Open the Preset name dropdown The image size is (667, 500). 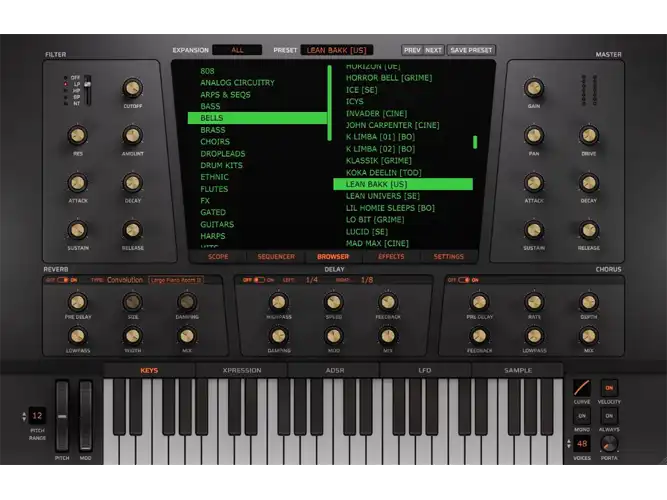point(336,50)
